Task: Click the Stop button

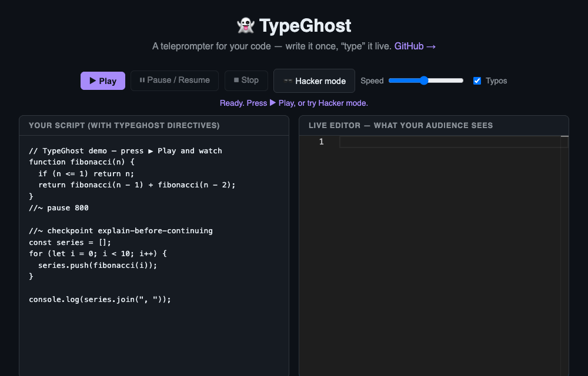Action: coord(246,80)
